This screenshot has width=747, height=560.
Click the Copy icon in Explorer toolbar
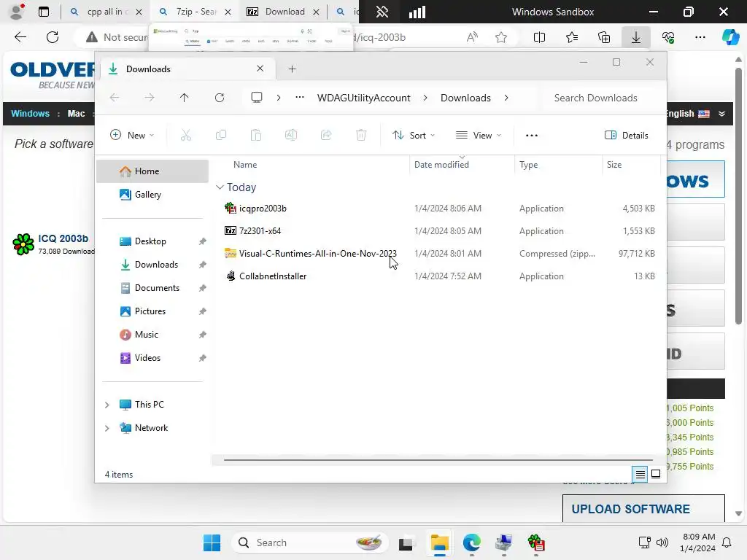[x=220, y=135]
